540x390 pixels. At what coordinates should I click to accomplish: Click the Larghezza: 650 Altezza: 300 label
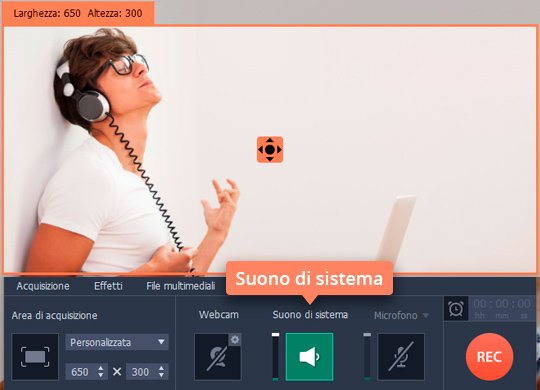point(78,13)
